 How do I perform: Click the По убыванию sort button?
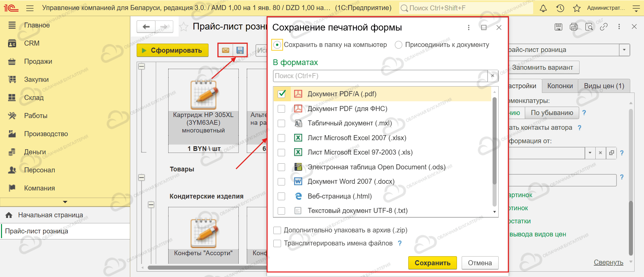click(x=552, y=113)
